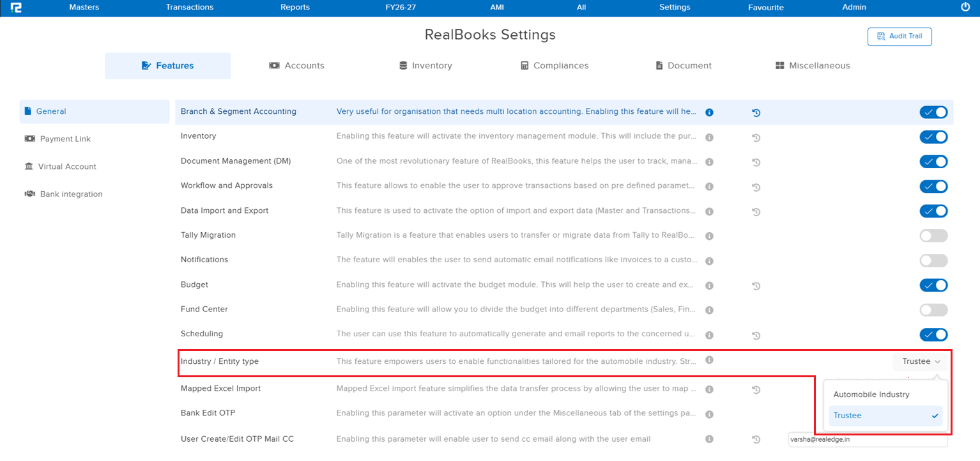Open history for Data Import and Export
Viewport: 980px width, 461px height.
point(756,212)
